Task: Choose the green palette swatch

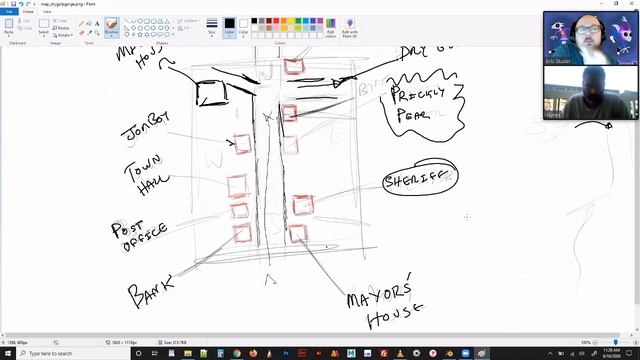Action: pos(298,21)
